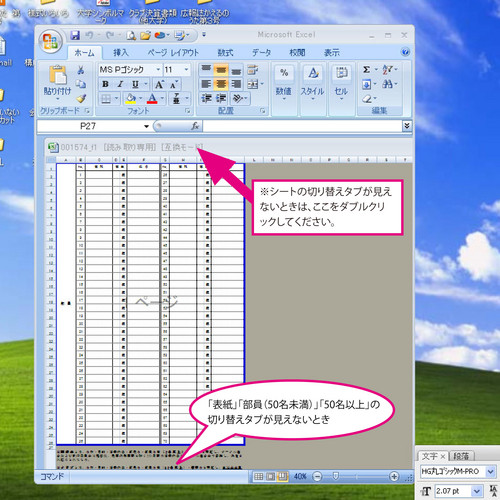Open the 数式 ribbon tab
The height and width of the screenshot is (500, 500).
[x=225, y=53]
